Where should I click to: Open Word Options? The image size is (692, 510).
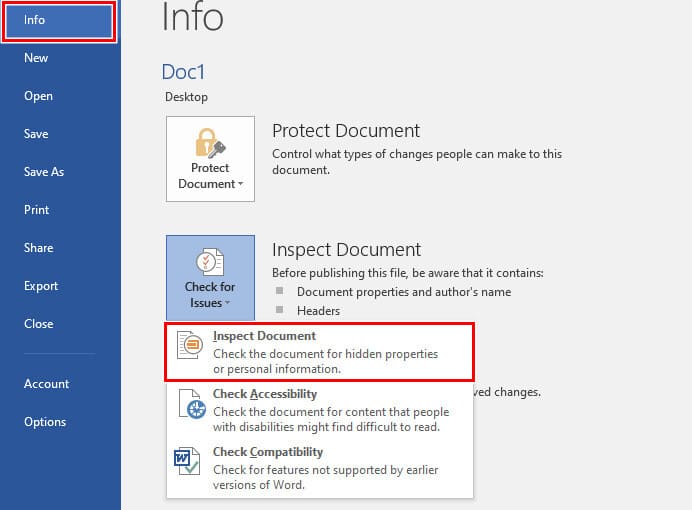45,422
